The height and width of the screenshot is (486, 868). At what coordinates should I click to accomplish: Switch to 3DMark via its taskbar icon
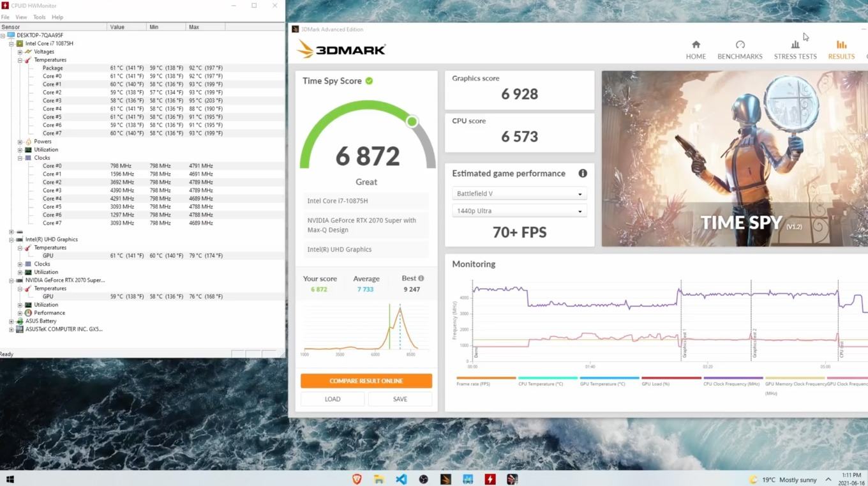(x=445, y=479)
